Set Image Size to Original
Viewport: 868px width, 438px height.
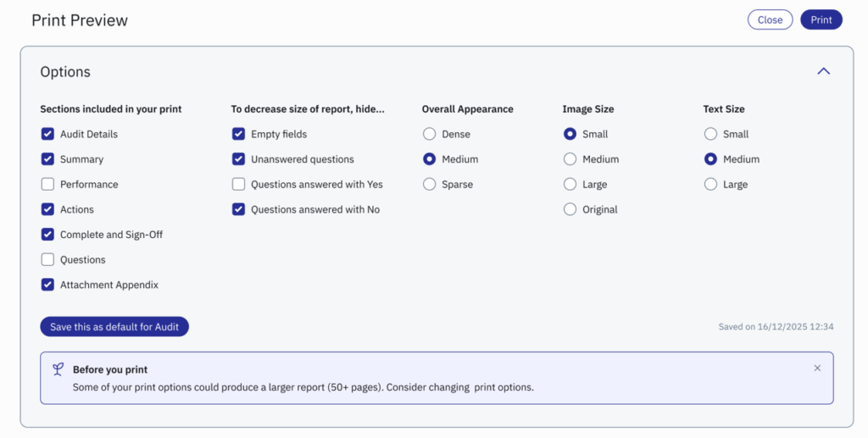[x=570, y=209]
